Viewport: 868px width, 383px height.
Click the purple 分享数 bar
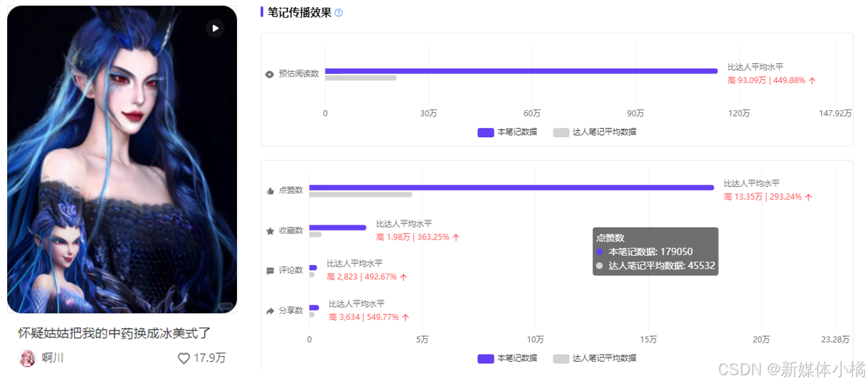tap(314, 308)
